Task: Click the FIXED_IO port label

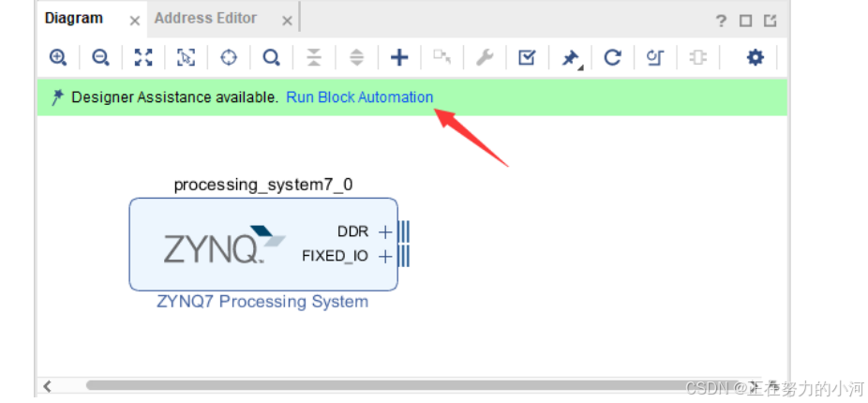Action: 335,256
